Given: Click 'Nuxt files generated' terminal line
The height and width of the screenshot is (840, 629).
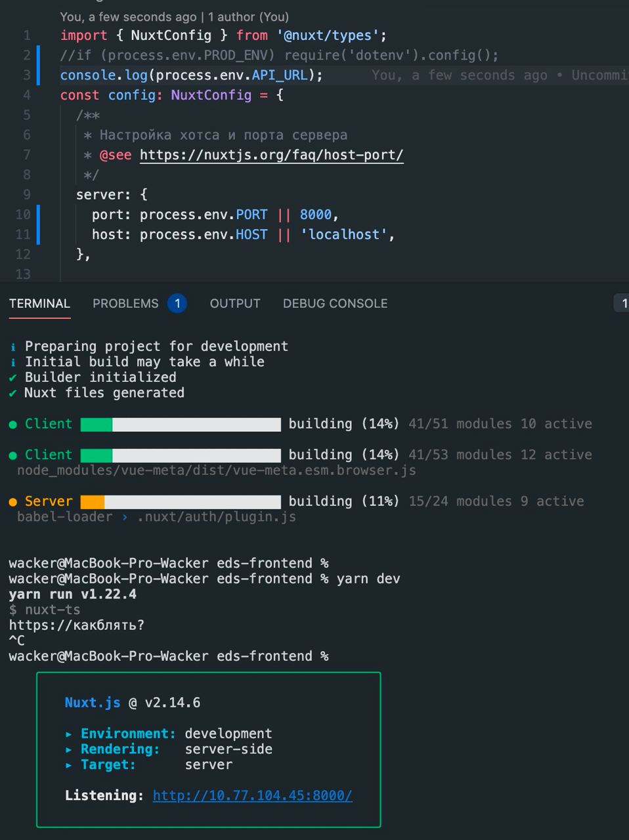Looking at the screenshot, I should click(x=104, y=392).
